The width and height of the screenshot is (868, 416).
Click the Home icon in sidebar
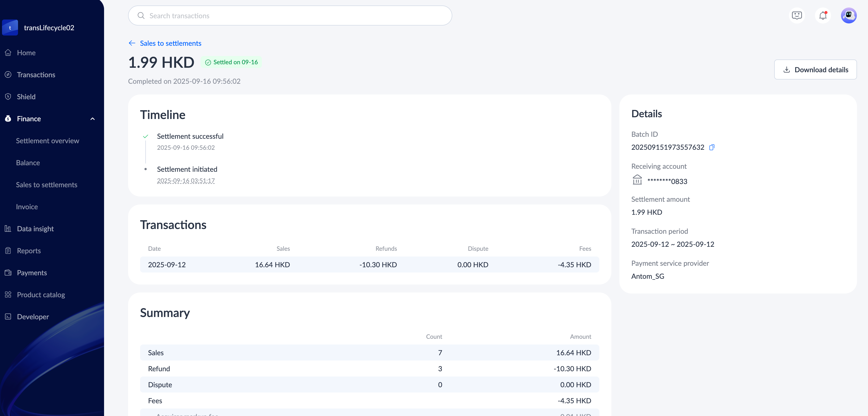(x=8, y=52)
